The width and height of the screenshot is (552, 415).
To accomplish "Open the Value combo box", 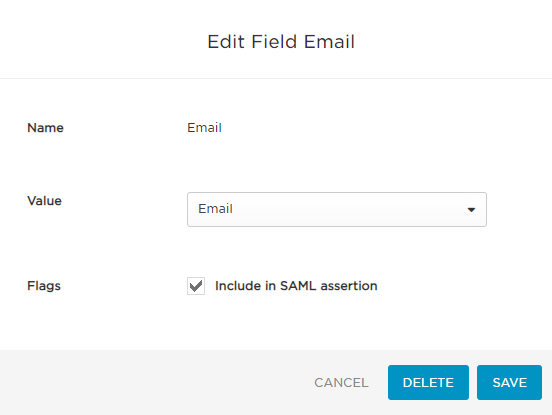I will coord(337,209).
